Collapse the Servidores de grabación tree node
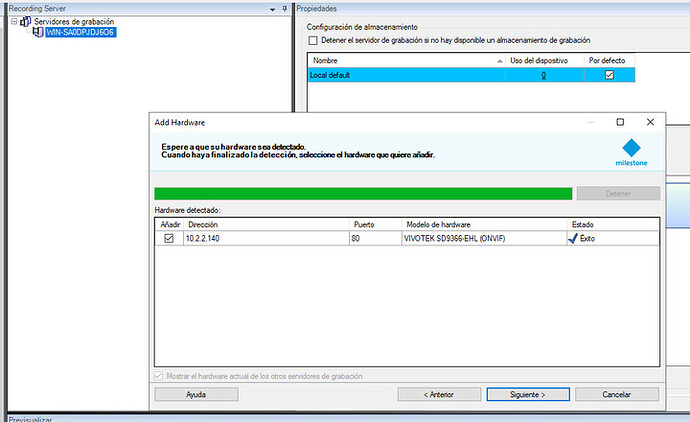Image resolution: width=690 pixels, height=422 pixels. click(11, 21)
